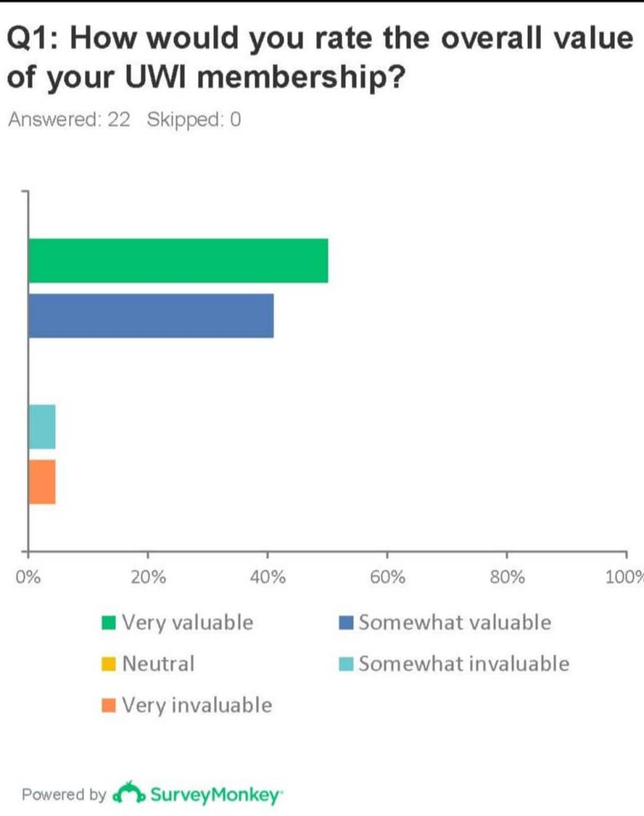Image resolution: width=644 pixels, height=816 pixels.
Task: Click the "Neutral" legend label
Action: [158, 664]
